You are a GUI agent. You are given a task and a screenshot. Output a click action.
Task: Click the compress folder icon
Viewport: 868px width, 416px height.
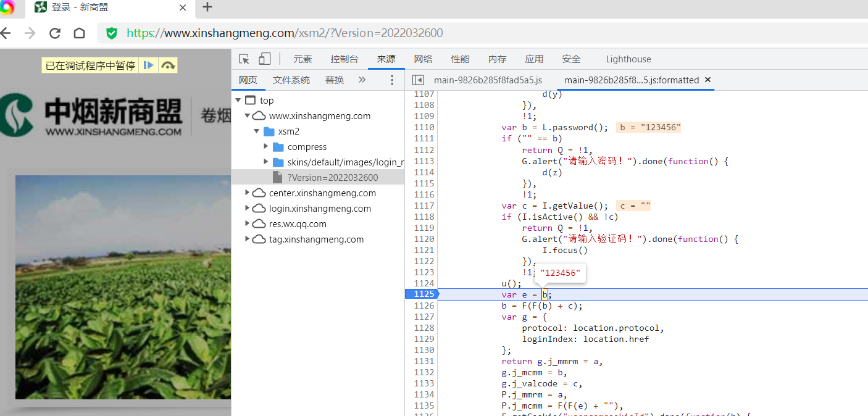pos(278,147)
